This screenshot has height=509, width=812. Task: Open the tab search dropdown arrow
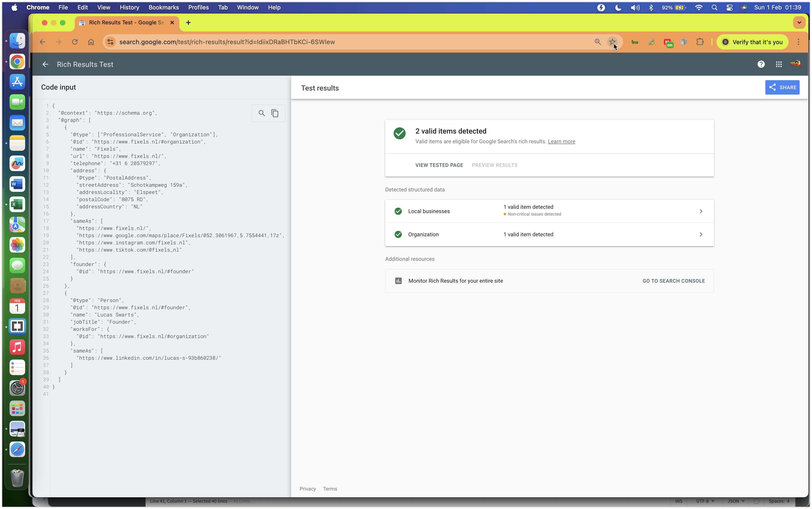799,23
